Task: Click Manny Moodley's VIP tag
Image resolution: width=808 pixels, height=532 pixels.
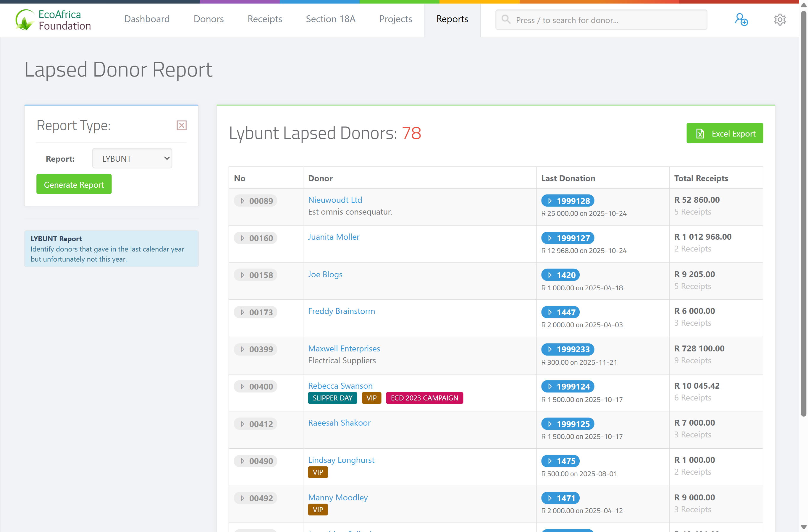Action: click(318, 510)
